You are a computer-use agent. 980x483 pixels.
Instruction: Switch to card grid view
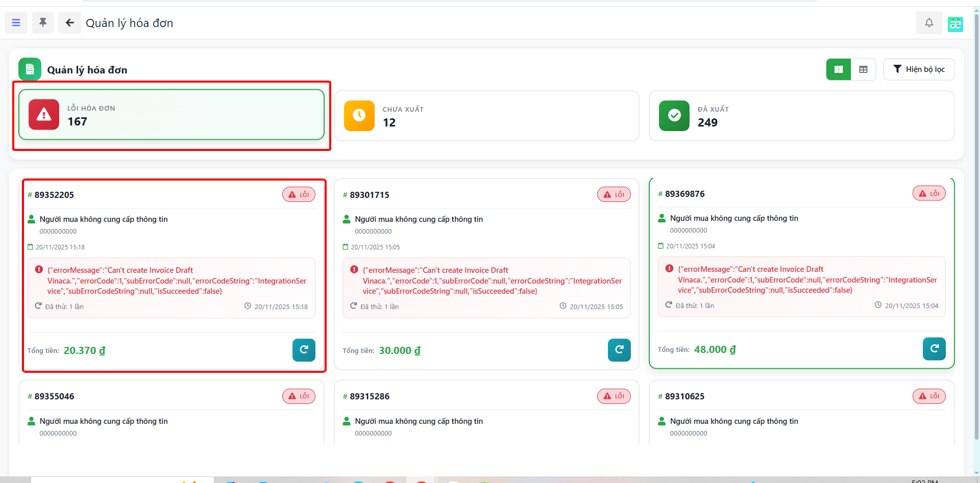(x=839, y=69)
